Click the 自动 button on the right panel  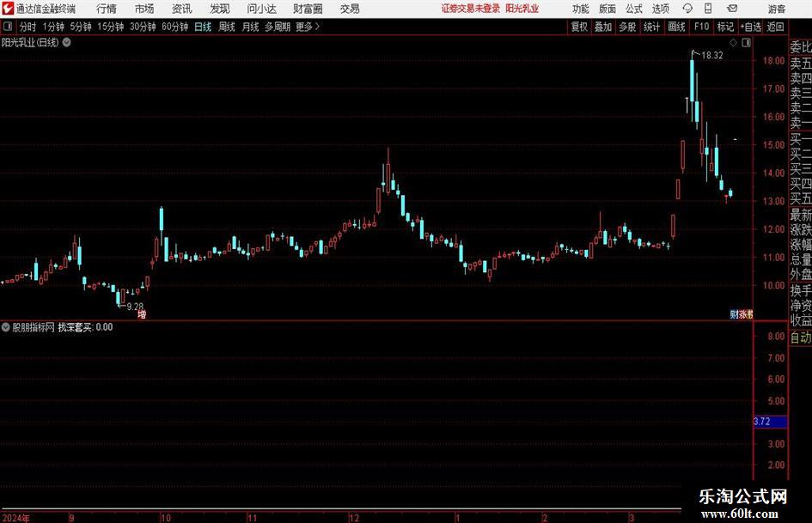tap(801, 338)
